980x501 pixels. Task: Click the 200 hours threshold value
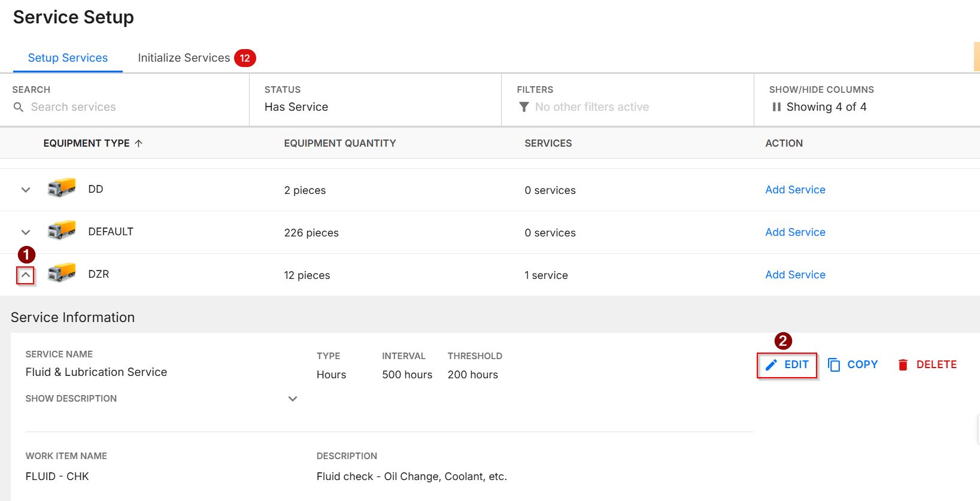(x=473, y=375)
